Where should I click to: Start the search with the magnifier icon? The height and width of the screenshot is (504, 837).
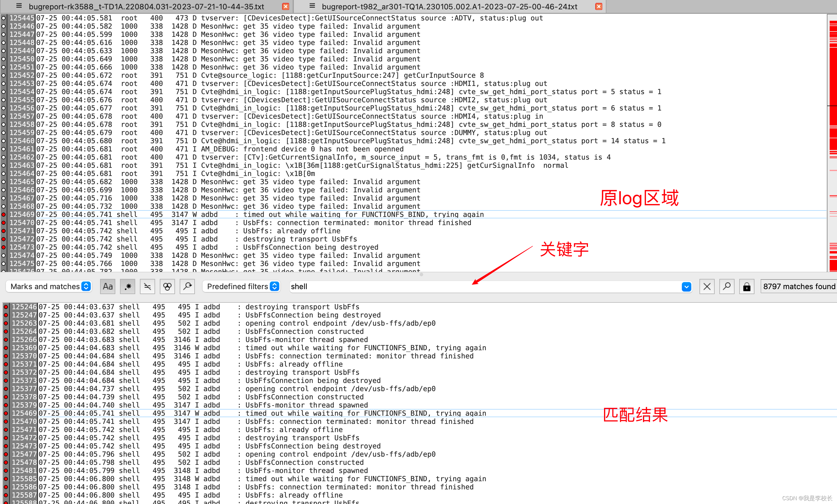[x=727, y=286]
